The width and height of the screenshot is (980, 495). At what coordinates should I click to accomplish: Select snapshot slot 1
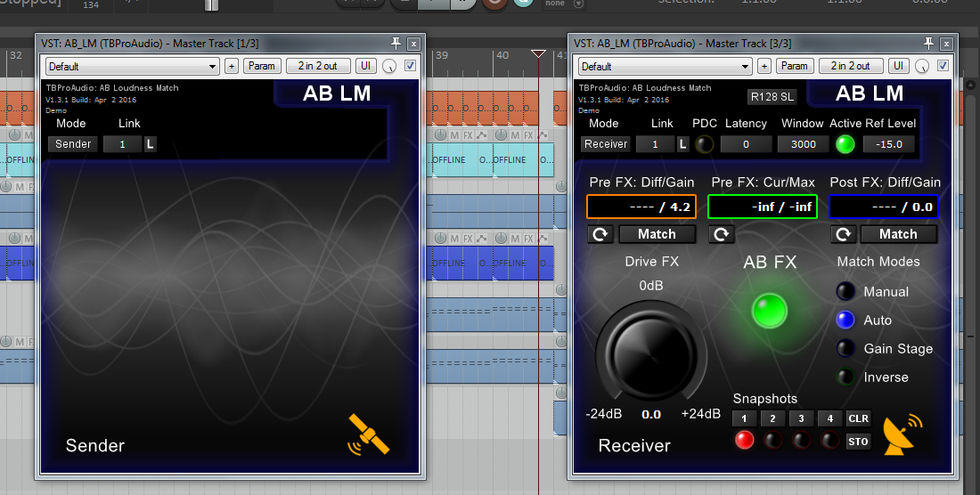744,418
